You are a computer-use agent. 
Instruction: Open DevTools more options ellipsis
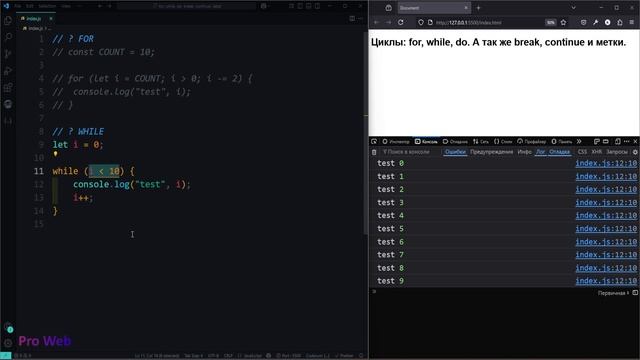627,141
